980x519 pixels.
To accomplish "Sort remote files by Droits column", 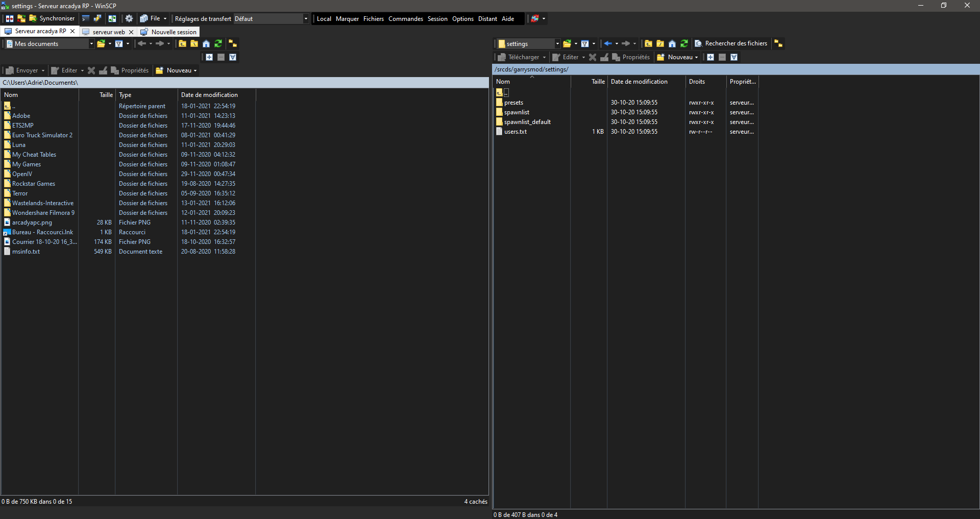I will pyautogui.click(x=705, y=82).
